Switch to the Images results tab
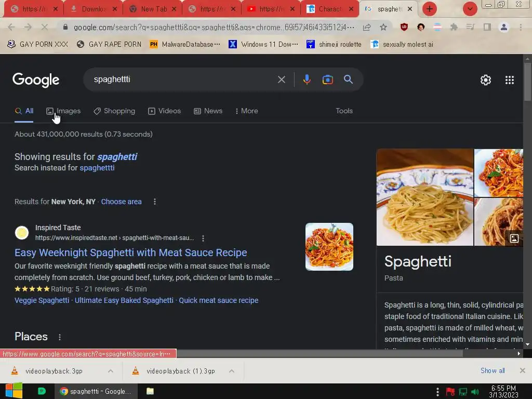 coord(63,111)
